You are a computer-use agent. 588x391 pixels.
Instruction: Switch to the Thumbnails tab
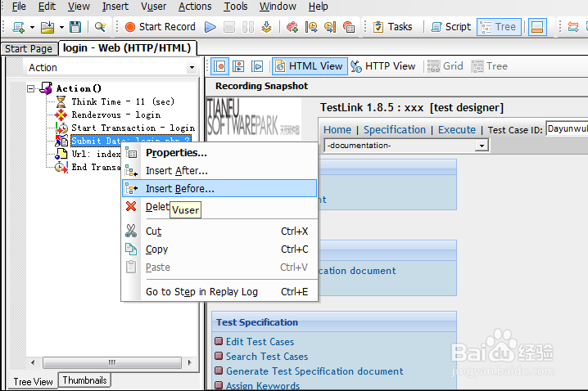click(84, 380)
